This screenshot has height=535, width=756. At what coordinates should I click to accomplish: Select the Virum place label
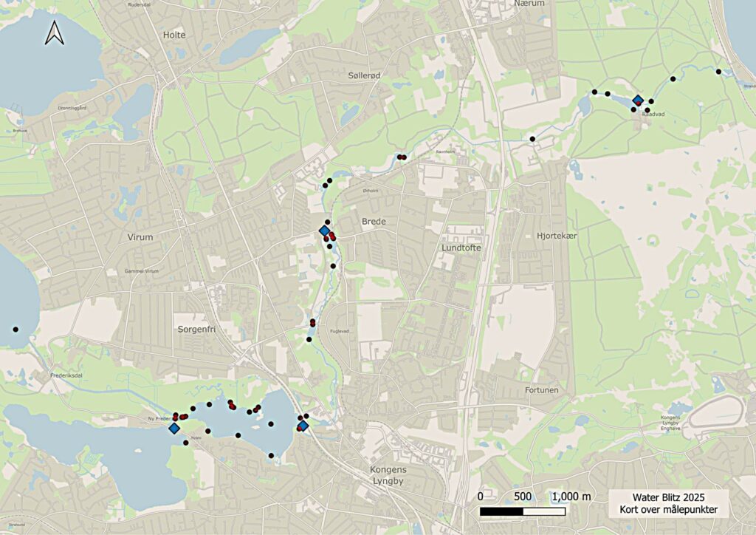pyautogui.click(x=140, y=237)
